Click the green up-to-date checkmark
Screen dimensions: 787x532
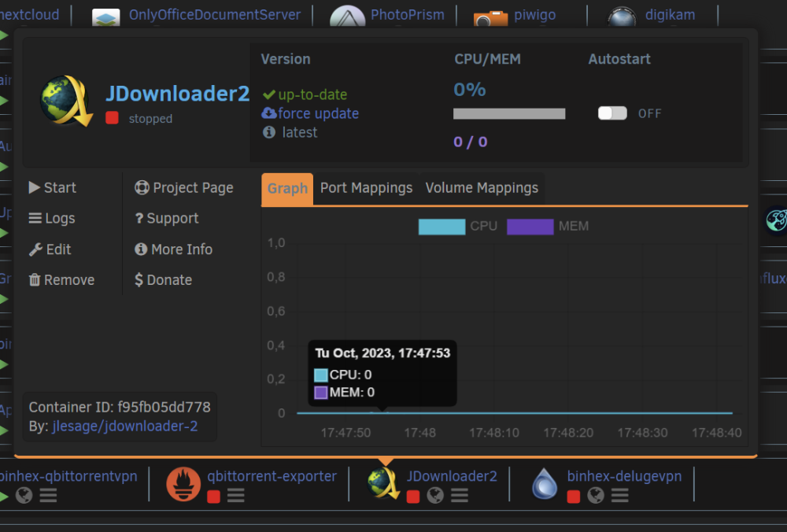pyautogui.click(x=269, y=94)
